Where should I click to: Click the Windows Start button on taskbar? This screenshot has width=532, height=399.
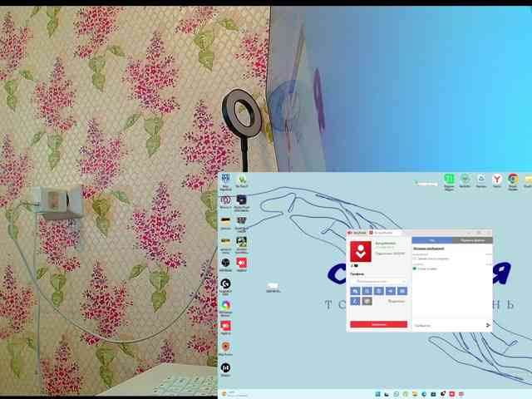[377, 394]
